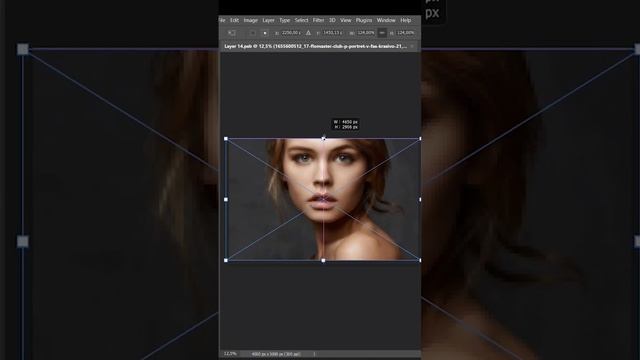Open the View menu
The image size is (640, 360).
(x=346, y=20)
